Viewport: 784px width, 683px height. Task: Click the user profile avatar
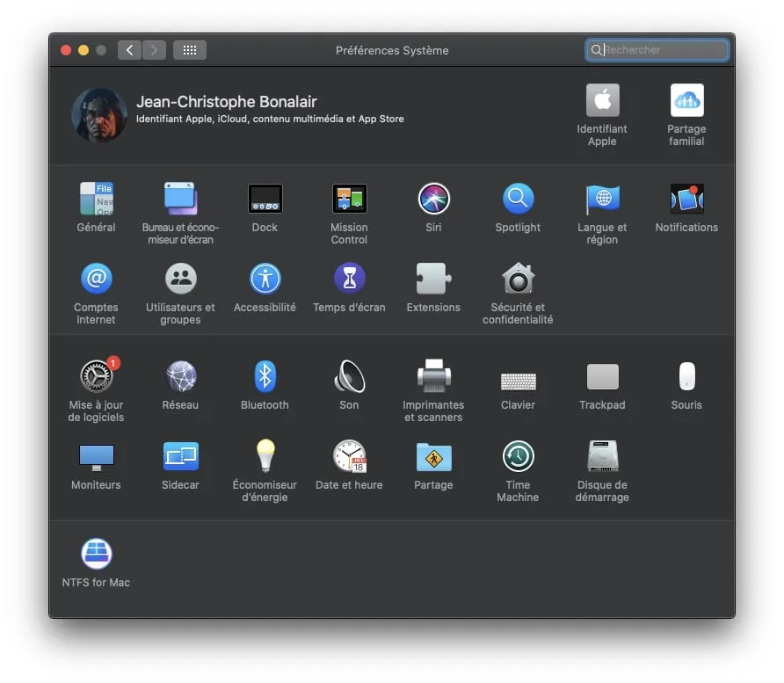pos(99,115)
